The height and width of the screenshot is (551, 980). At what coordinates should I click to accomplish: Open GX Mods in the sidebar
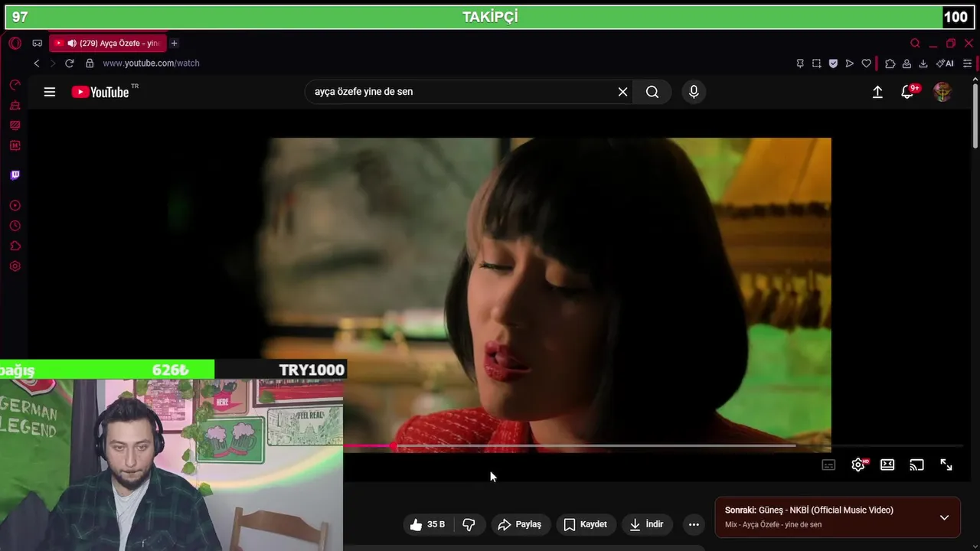coord(15,145)
